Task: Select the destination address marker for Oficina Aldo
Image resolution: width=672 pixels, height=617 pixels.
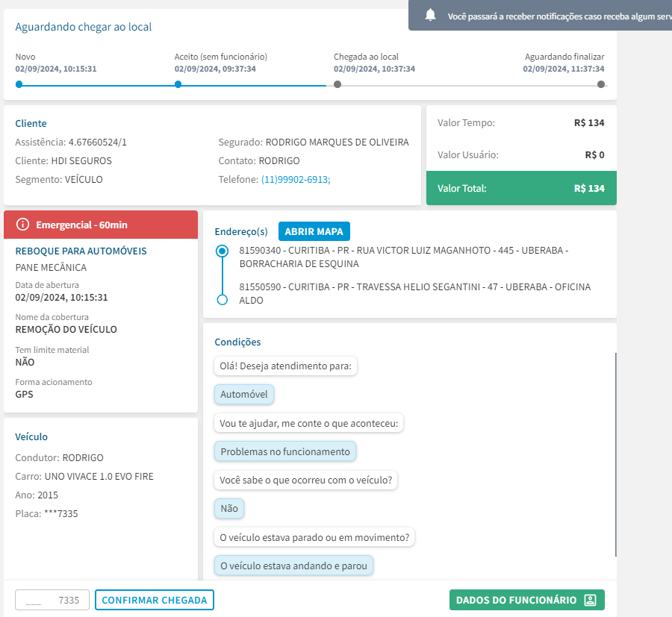Action: coord(222,300)
